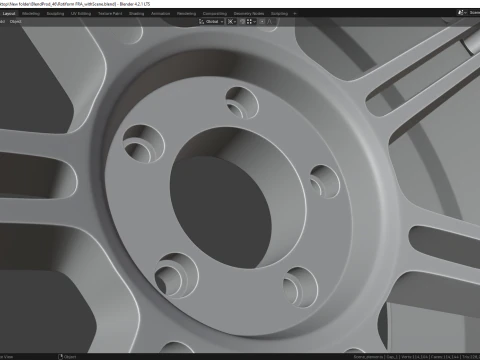Open the Modeling workspace tab
The width and height of the screenshot is (480, 360).
pos(31,14)
